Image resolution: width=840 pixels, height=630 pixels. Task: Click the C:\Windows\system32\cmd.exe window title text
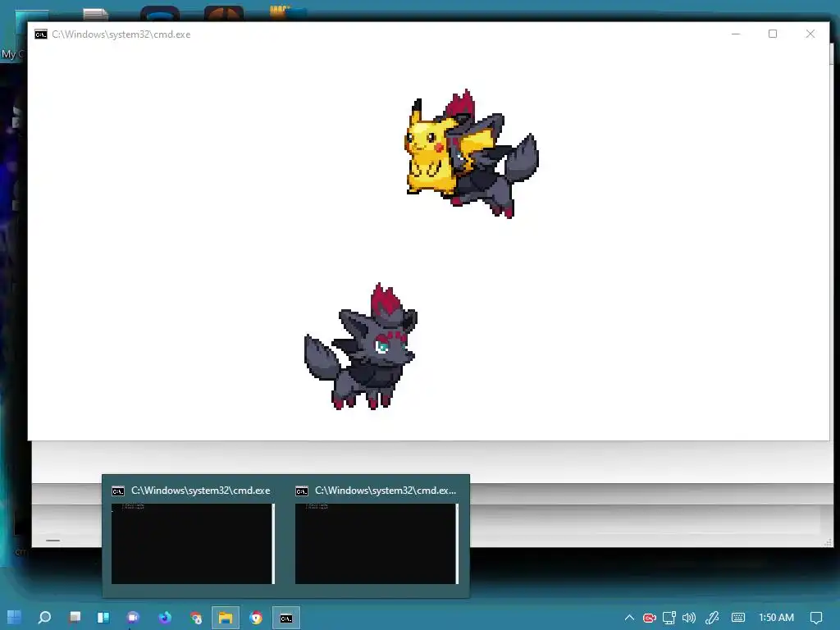pyautogui.click(x=121, y=34)
